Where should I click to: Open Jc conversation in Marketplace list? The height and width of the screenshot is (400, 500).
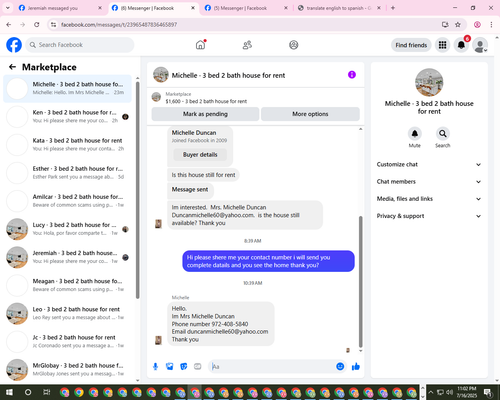point(68,341)
